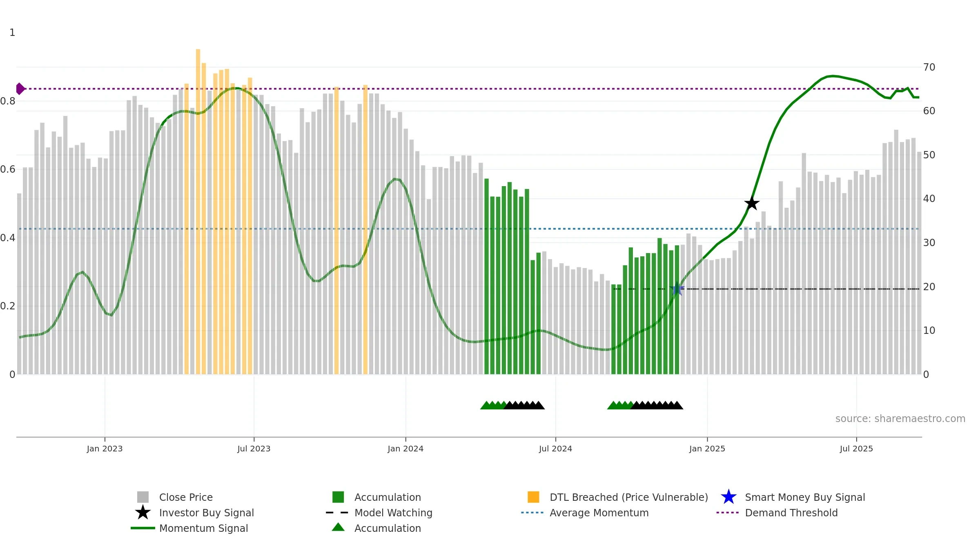Screen dimensions: 980x551
Task: Click the green Accumulation triangle legend icon
Action: tap(338, 527)
